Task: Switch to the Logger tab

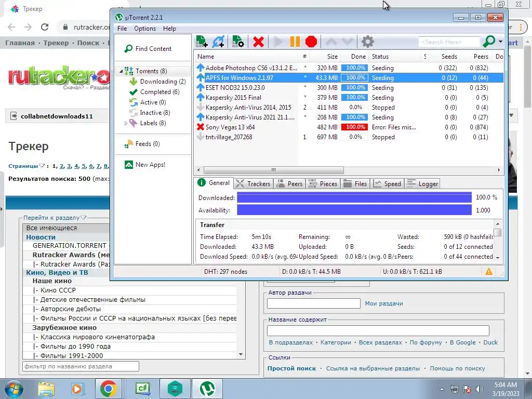Action: click(422, 183)
